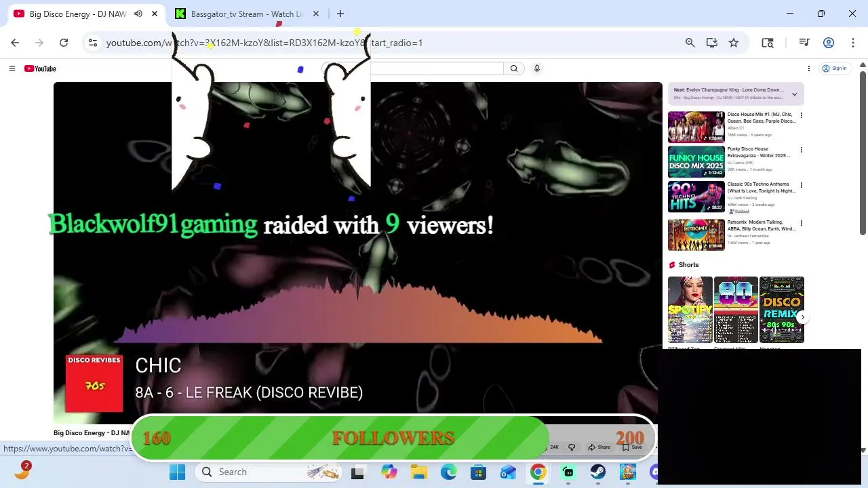Show next Shorts with the arrow
Image resolution: width=868 pixels, height=488 pixels.
(x=802, y=317)
